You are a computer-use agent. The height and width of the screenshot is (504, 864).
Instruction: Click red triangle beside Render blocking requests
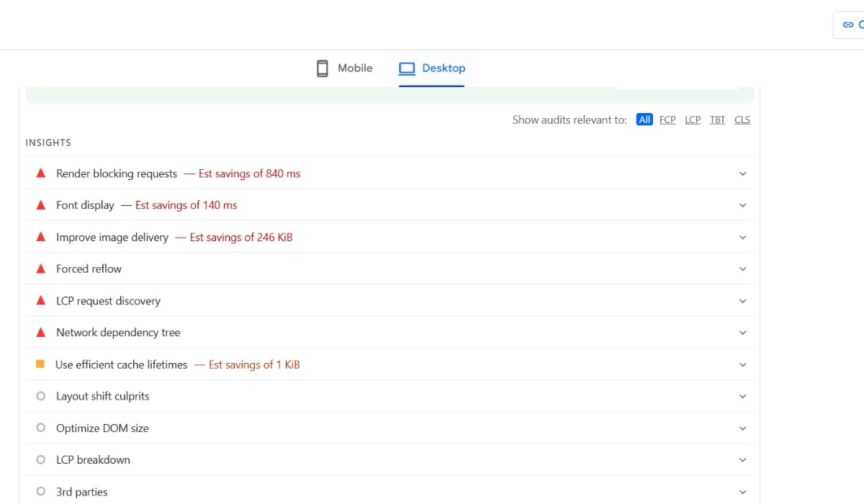(41, 174)
